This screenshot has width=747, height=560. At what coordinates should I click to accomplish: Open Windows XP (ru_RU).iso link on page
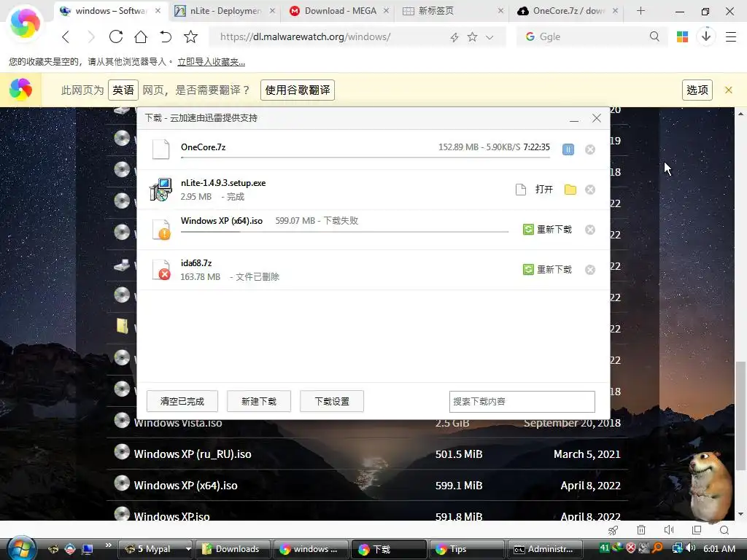coord(193,454)
